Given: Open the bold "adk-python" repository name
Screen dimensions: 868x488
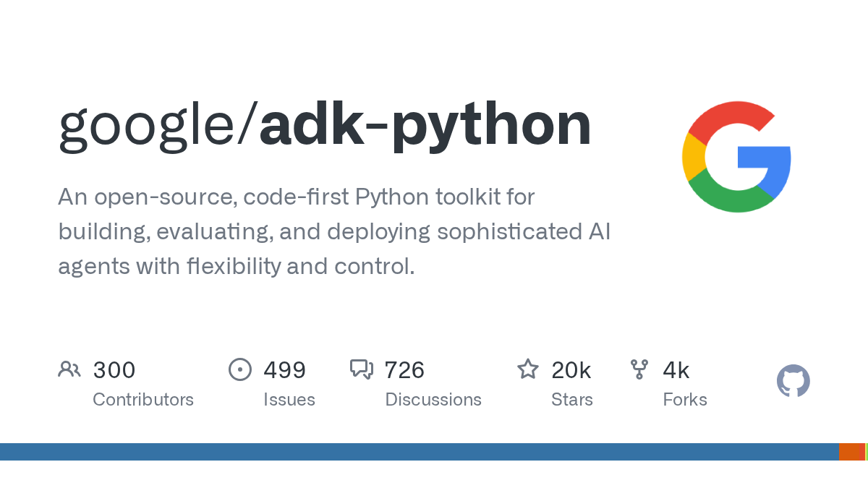Looking at the screenshot, I should pyautogui.click(x=425, y=128).
